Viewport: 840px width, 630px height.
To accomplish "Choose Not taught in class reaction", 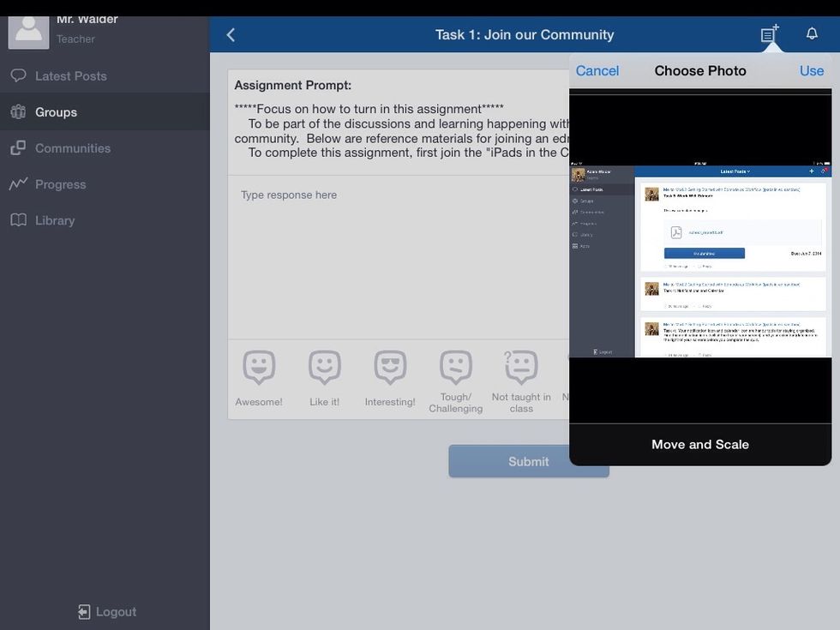I will (521, 368).
